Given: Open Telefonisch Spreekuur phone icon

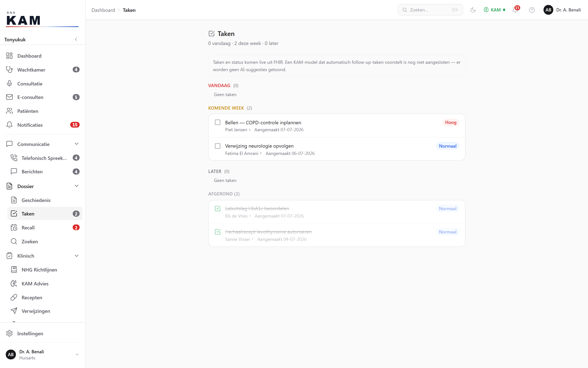Looking at the screenshot, I should (x=14, y=158).
